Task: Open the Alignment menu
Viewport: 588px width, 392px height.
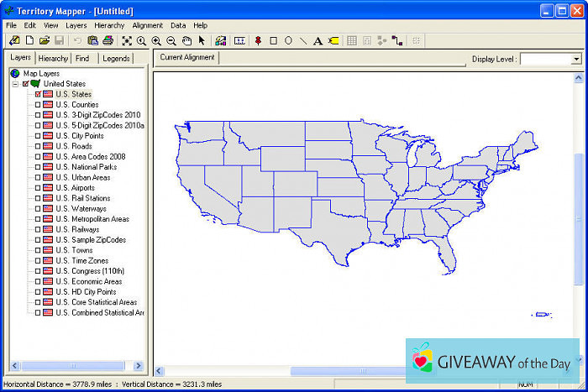Action: 148,26
